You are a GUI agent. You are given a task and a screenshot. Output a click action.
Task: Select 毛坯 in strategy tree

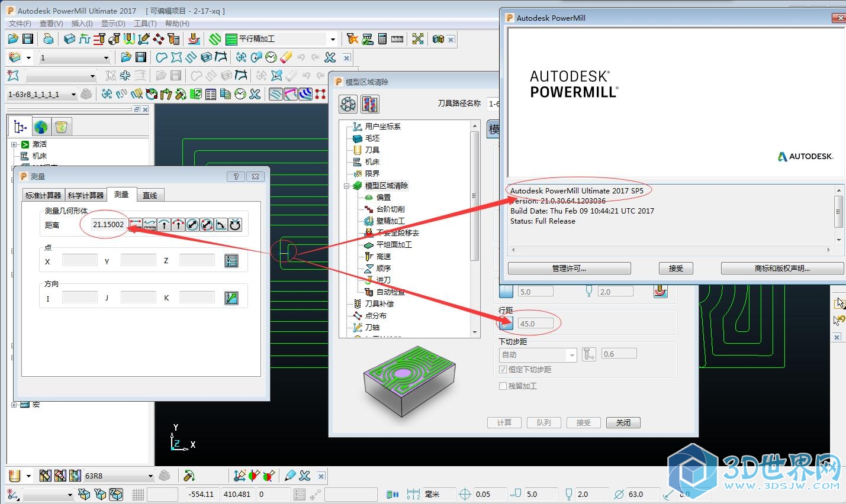point(372,138)
